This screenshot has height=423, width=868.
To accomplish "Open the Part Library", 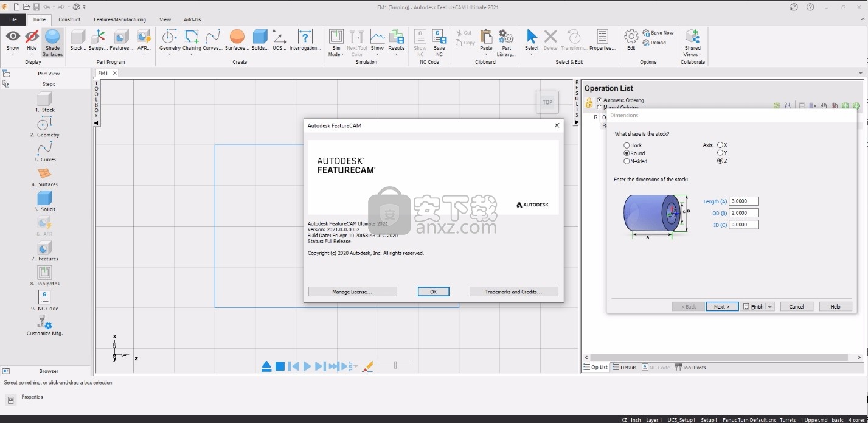I will tap(506, 43).
